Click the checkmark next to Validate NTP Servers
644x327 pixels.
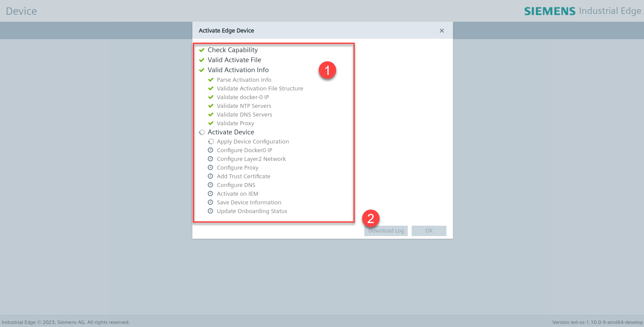coord(211,106)
